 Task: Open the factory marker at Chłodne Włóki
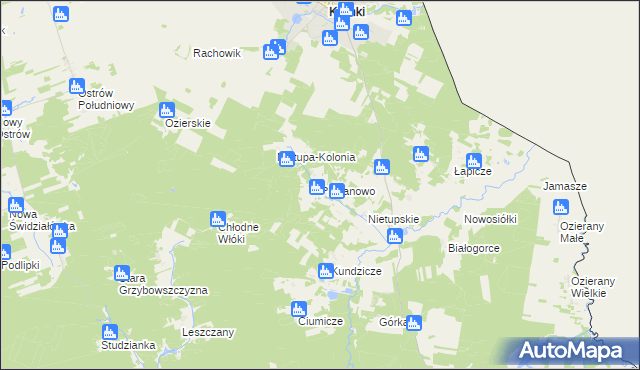point(218,219)
